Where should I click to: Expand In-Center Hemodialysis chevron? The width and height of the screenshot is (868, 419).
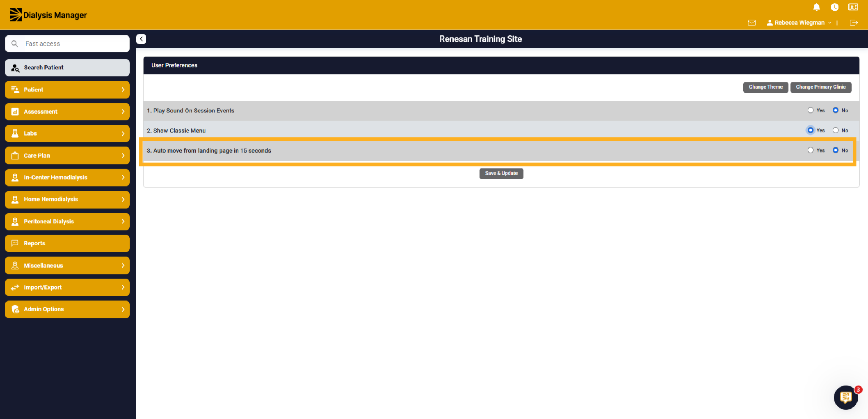(123, 178)
